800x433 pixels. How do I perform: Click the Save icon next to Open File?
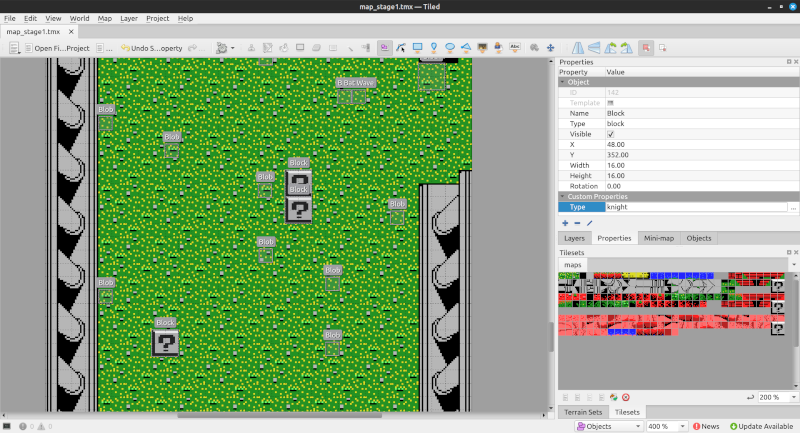100,48
